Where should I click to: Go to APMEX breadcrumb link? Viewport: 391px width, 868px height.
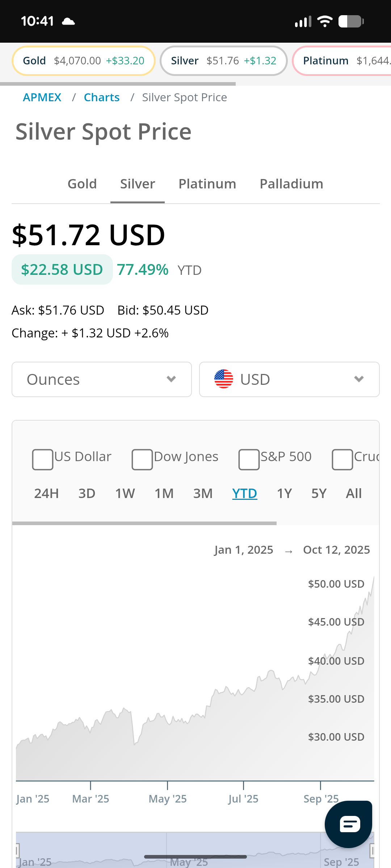coord(42,97)
